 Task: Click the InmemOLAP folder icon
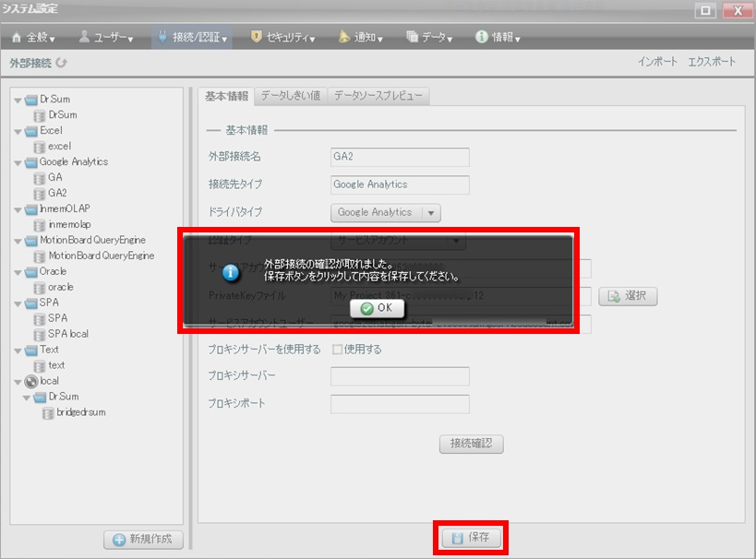(x=30, y=209)
